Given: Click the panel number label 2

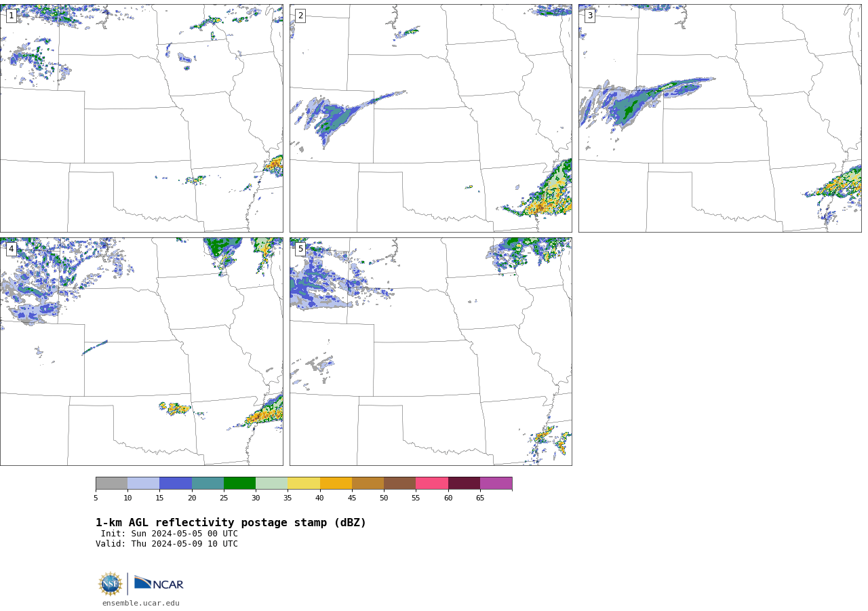Looking at the screenshot, I should point(300,16).
